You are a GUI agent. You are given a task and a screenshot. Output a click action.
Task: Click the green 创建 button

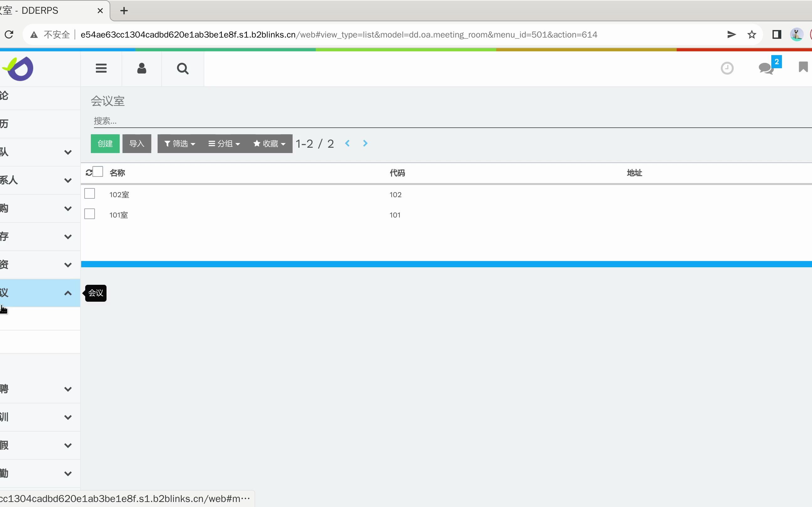click(x=105, y=144)
